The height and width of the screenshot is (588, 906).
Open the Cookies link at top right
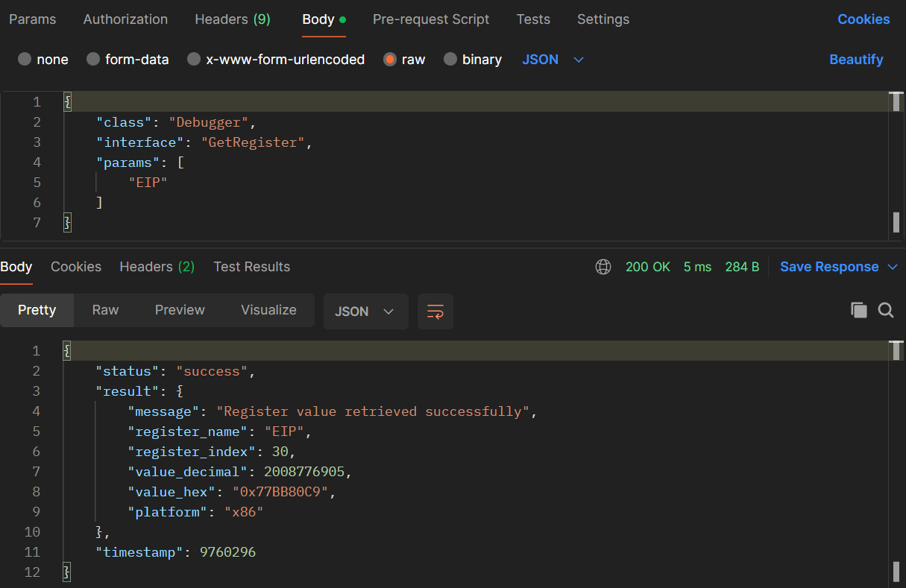[863, 19]
